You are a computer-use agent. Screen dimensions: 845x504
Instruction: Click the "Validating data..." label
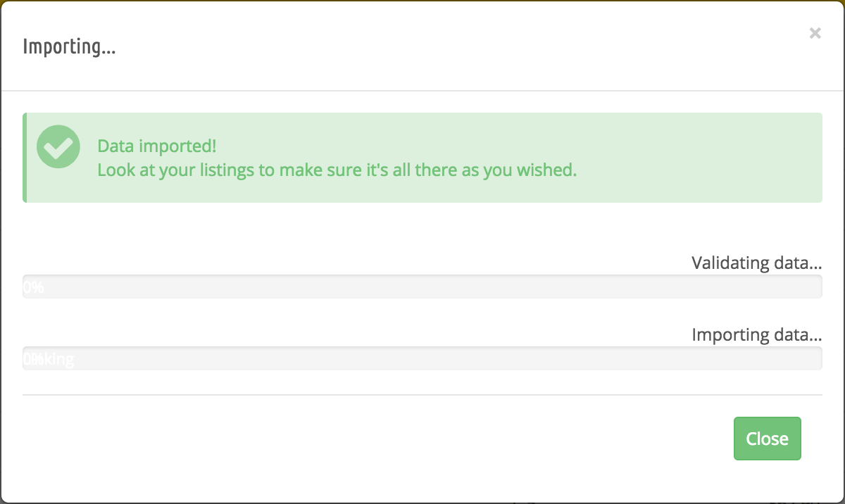(x=756, y=263)
